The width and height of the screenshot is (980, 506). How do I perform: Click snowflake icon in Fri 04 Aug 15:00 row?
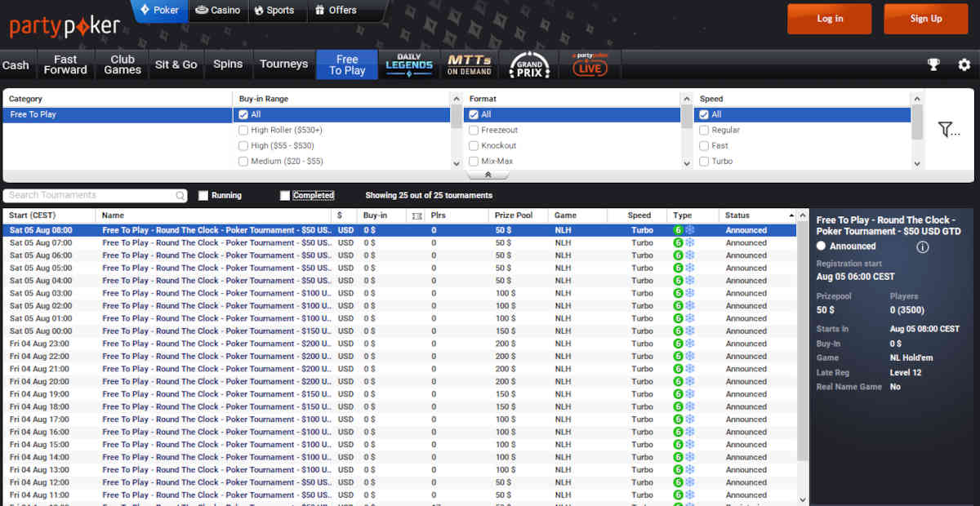point(689,445)
